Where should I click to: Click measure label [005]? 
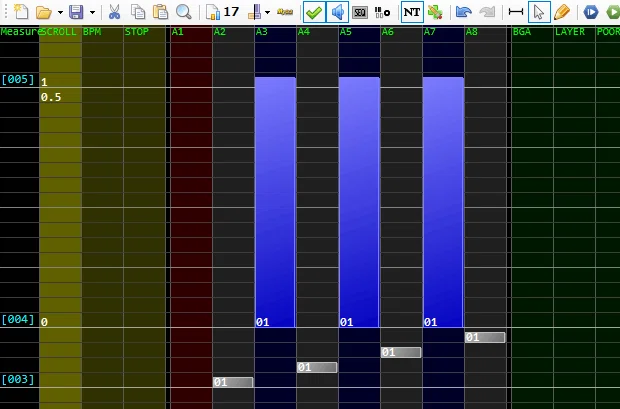point(18,80)
